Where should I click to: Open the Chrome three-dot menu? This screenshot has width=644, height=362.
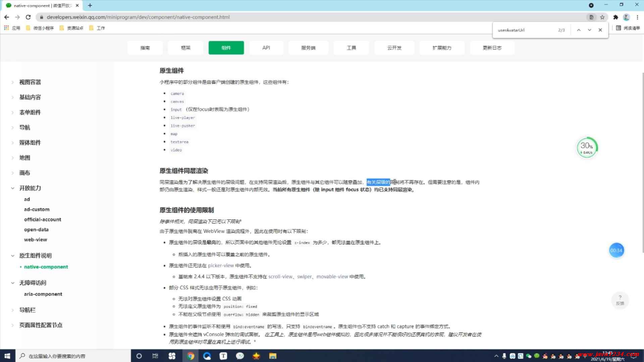tap(637, 17)
